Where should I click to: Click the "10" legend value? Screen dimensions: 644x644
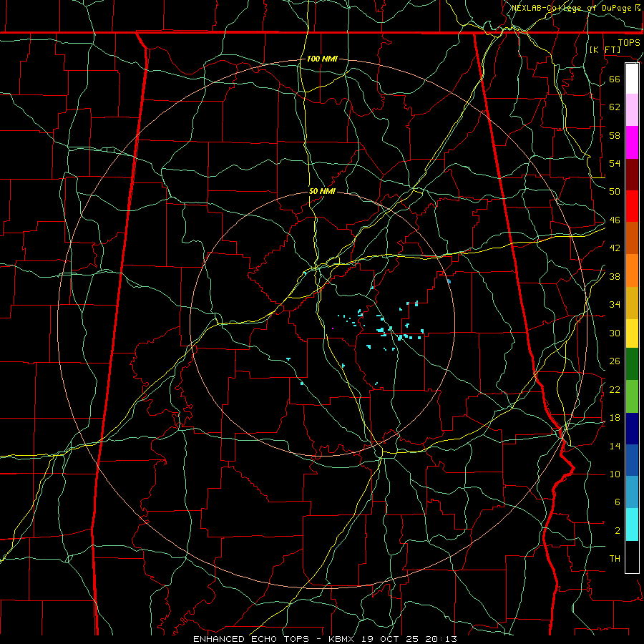[615, 474]
